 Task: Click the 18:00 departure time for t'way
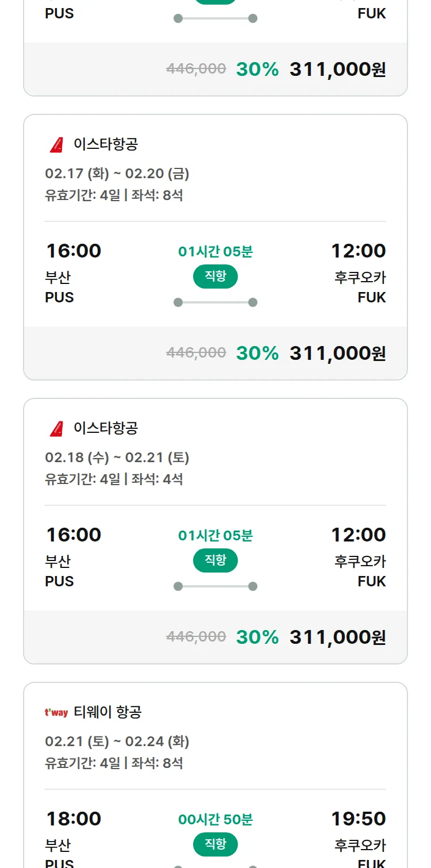tap(74, 819)
